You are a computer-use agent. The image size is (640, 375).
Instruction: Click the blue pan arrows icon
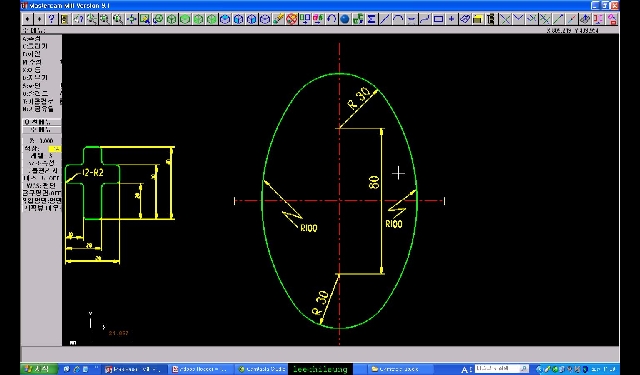coord(131,19)
